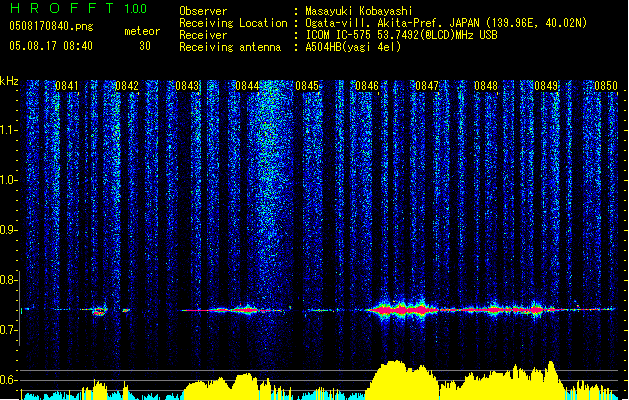Image resolution: width=629 pixels, height=400 pixels.
Task: Click the HROFFT 1.0.0 title text
Action: pos(78,8)
